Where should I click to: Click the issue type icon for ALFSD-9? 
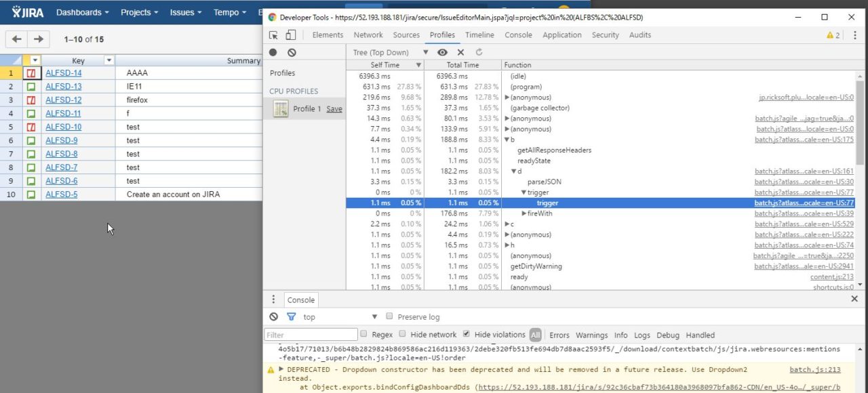point(31,141)
